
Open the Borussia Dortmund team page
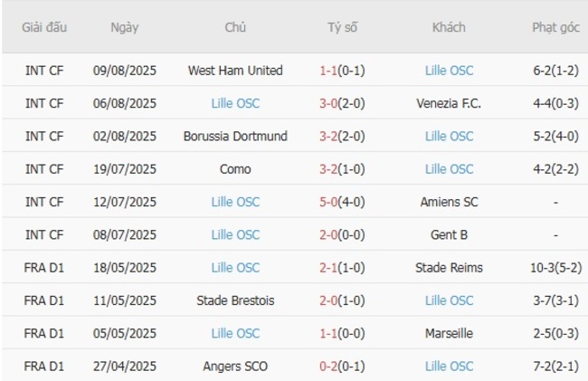(x=235, y=136)
